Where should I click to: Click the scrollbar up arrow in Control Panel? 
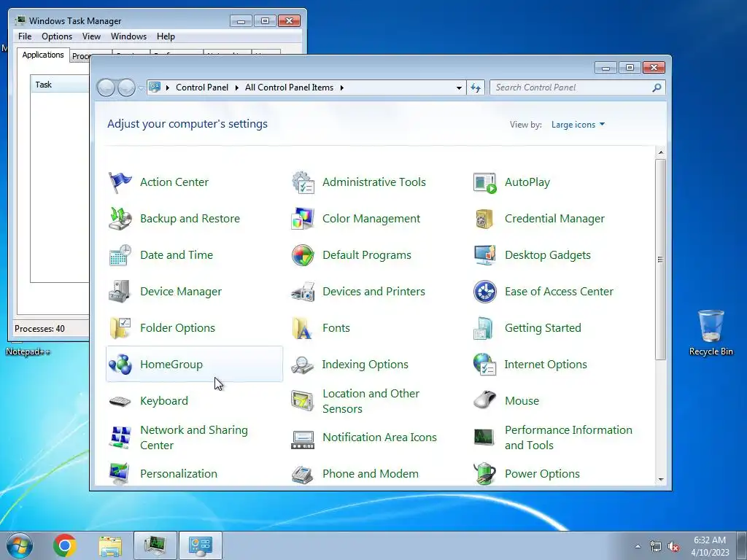point(661,153)
